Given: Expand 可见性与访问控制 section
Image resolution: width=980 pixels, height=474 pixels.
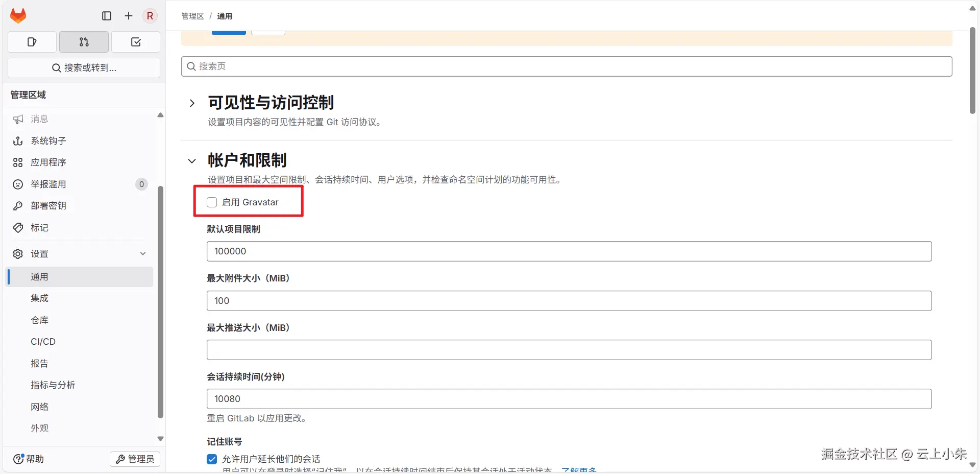Looking at the screenshot, I should pyautogui.click(x=192, y=103).
